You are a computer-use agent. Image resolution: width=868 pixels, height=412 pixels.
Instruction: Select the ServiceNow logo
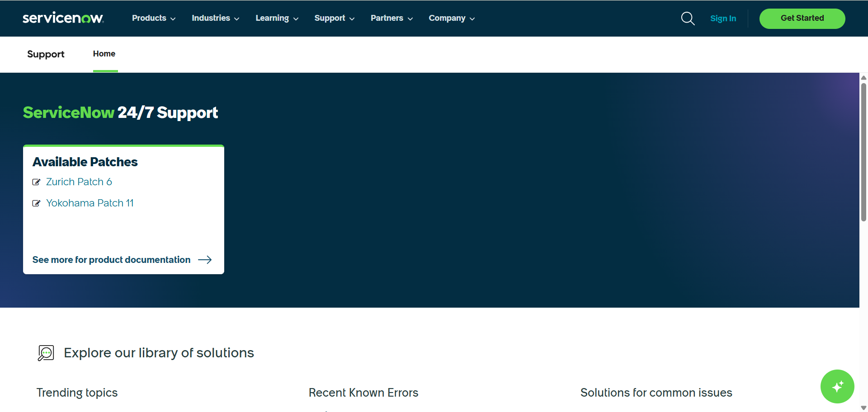(63, 18)
